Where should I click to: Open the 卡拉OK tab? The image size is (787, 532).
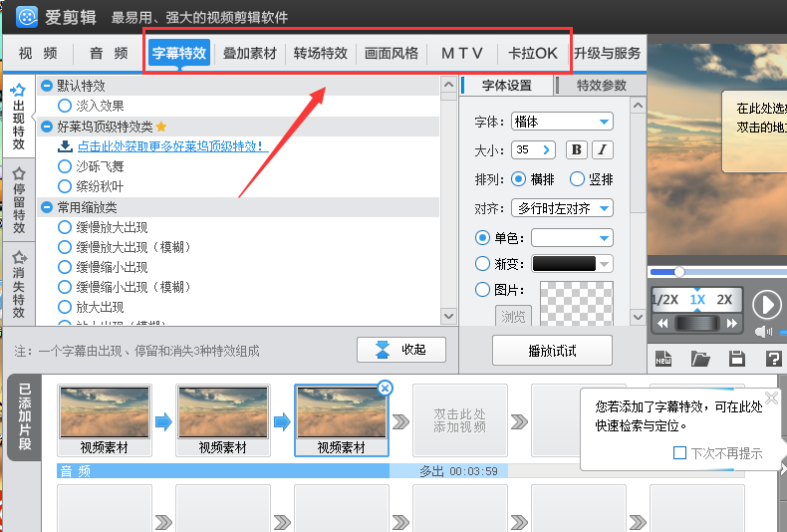pyautogui.click(x=533, y=53)
